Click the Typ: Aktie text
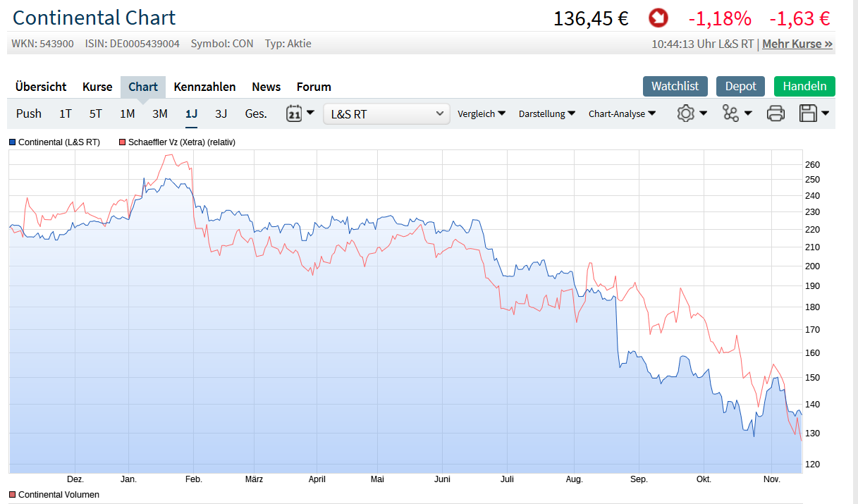 pos(288,44)
